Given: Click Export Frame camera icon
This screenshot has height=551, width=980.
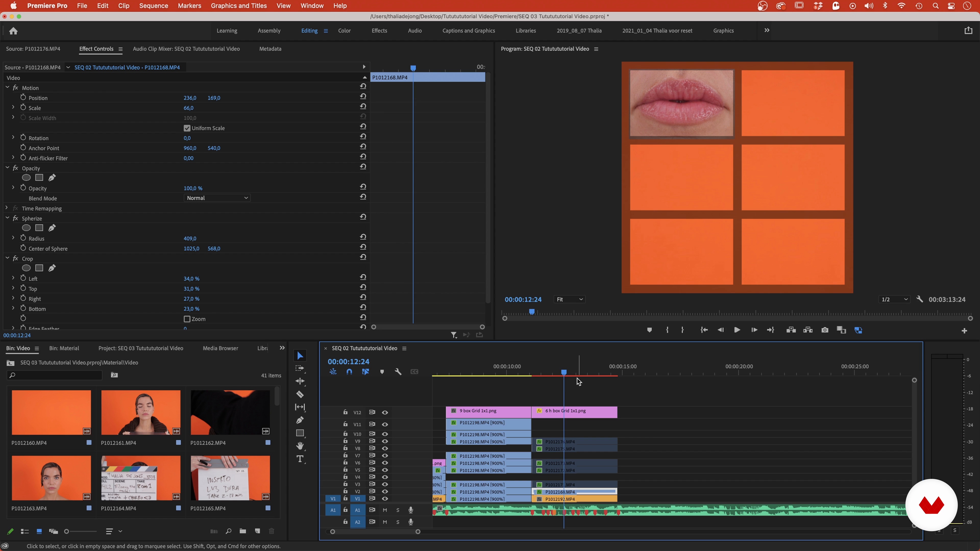Looking at the screenshot, I should pos(825,330).
